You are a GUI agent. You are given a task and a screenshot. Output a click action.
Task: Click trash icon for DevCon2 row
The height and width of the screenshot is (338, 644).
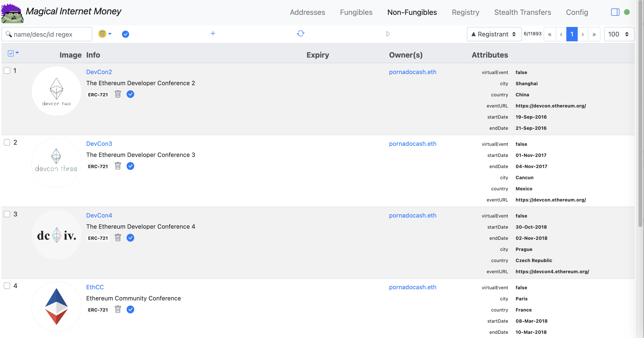point(118,94)
